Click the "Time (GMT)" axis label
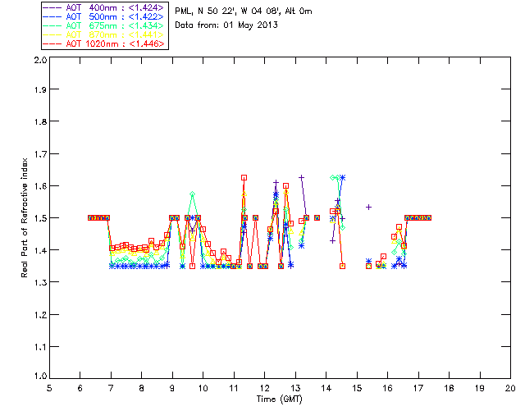The height and width of the screenshot is (420, 525). 279,399
